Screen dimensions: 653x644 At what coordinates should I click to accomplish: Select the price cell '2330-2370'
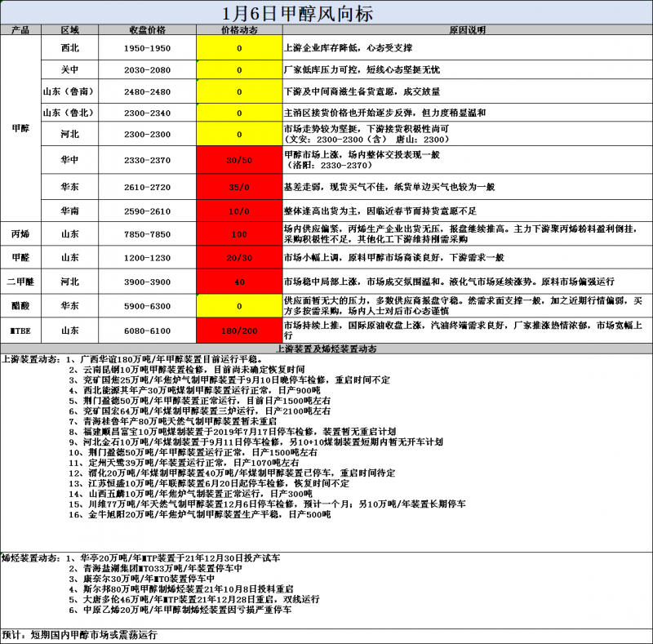tap(147, 160)
